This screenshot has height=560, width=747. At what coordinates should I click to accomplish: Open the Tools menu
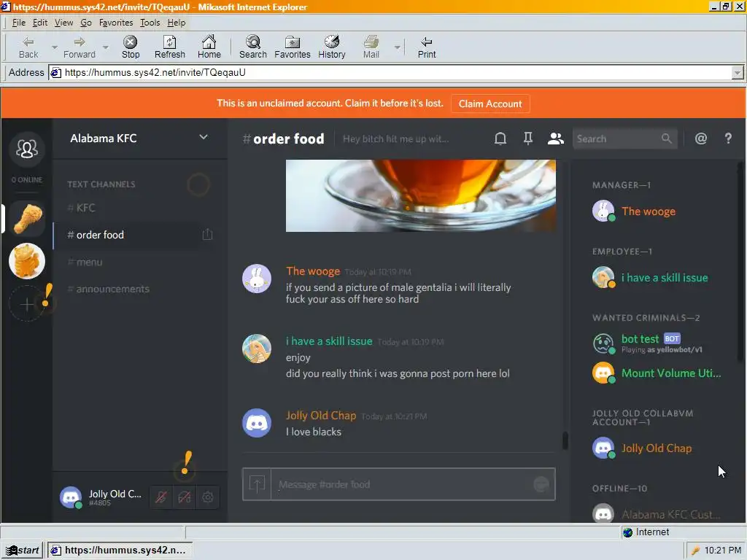coord(150,23)
